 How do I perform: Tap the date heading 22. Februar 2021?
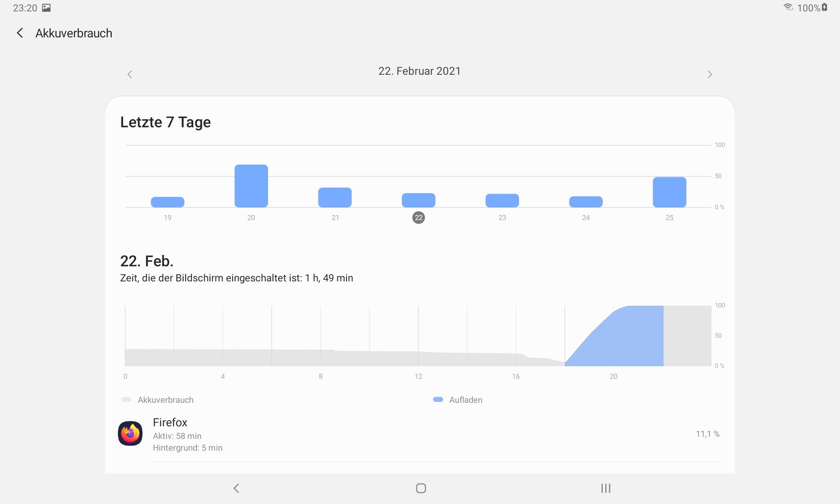point(420,71)
